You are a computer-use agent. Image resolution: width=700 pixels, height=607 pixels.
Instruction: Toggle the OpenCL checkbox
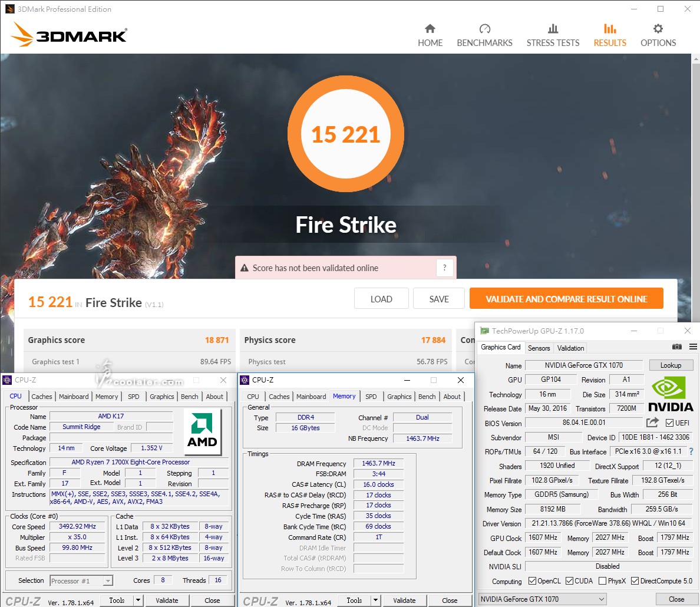click(532, 580)
